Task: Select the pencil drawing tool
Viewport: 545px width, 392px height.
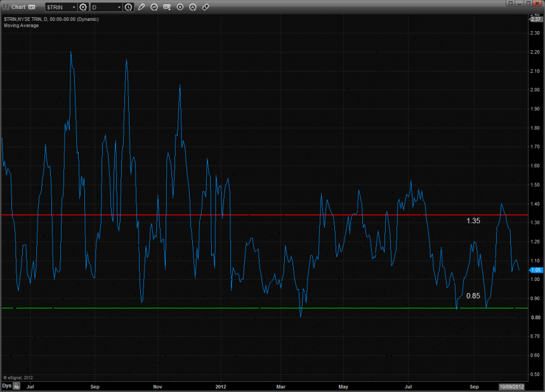Action: click(141, 7)
